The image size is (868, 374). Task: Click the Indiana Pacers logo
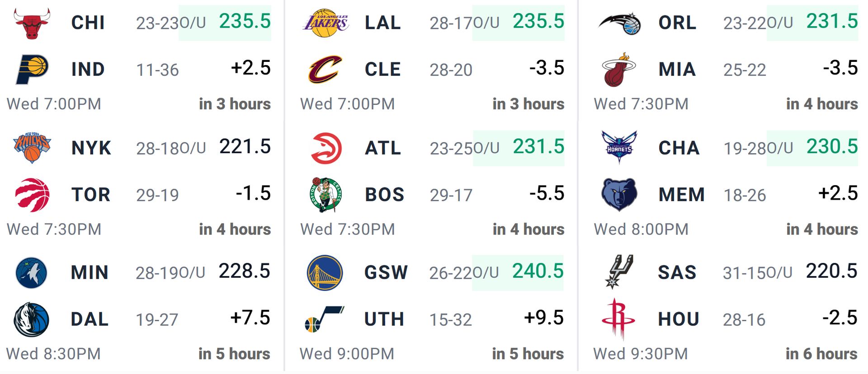pos(32,70)
